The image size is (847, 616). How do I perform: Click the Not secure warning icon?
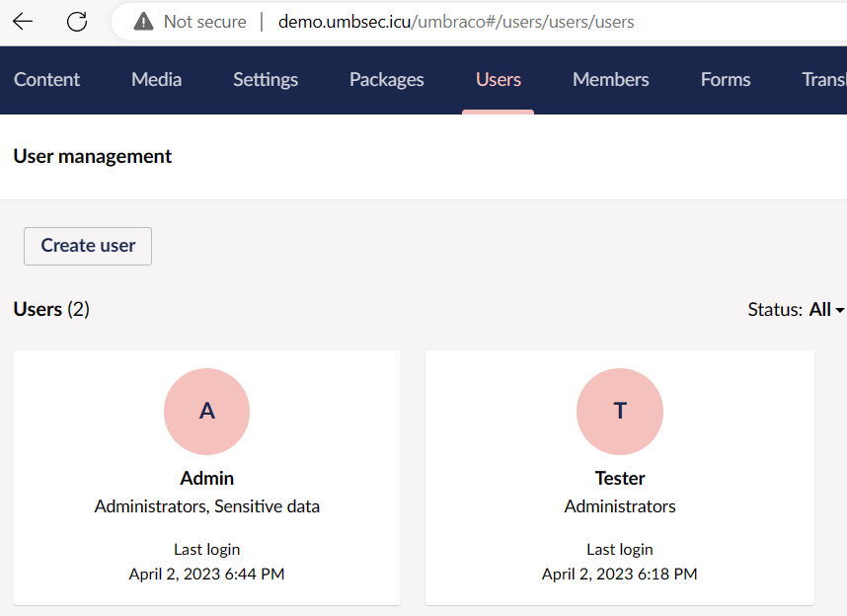coord(146,21)
